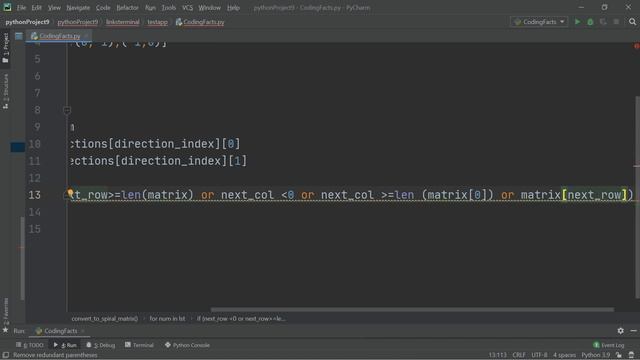Open the Event Log
640x360 pixels.
(x=609, y=345)
